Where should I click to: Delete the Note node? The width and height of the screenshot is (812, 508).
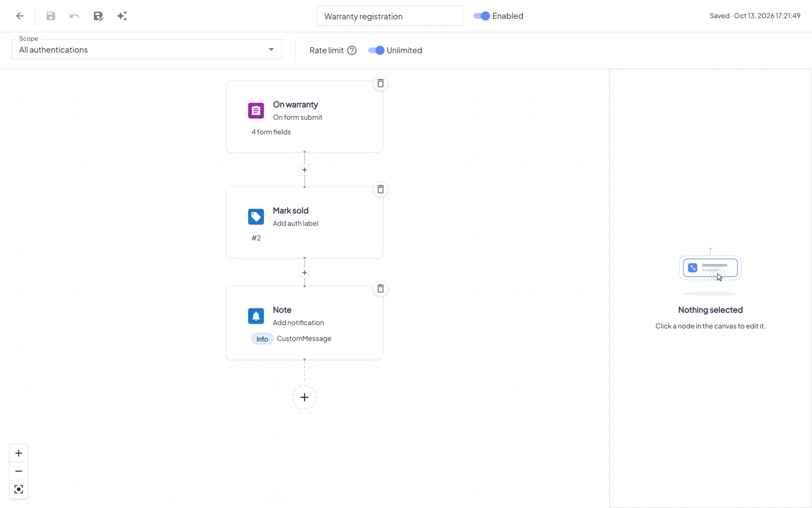[381, 289]
